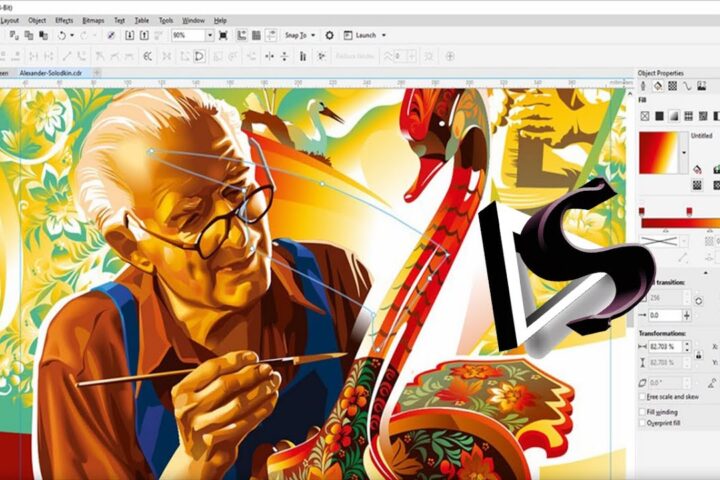The height and width of the screenshot is (480, 720).
Task: Enable Fill winding checkbox
Action: coord(642,412)
